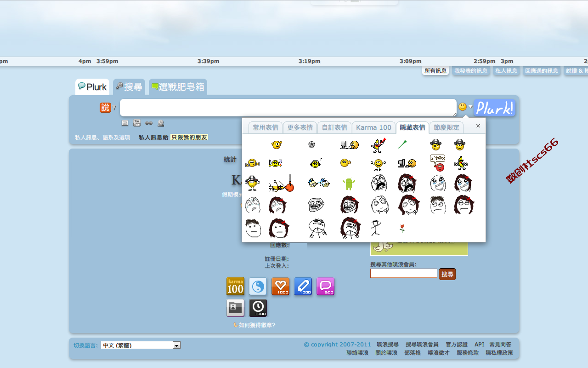Choose the male rage face emoticon
The image size is (588, 368).
[x=379, y=183]
